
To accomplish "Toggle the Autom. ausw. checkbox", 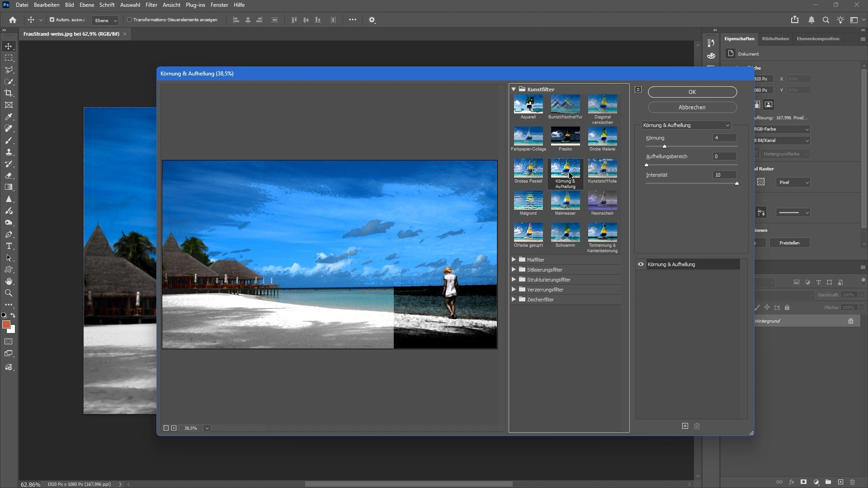I will click(52, 20).
